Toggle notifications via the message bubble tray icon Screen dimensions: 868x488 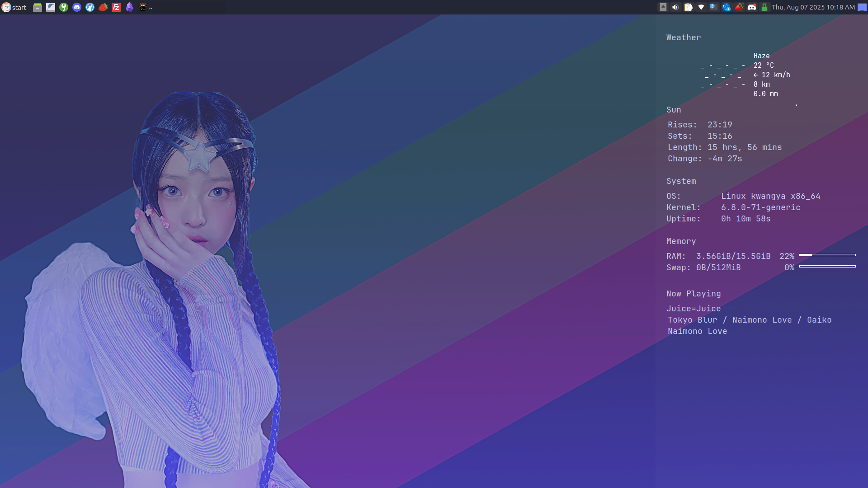tap(714, 7)
